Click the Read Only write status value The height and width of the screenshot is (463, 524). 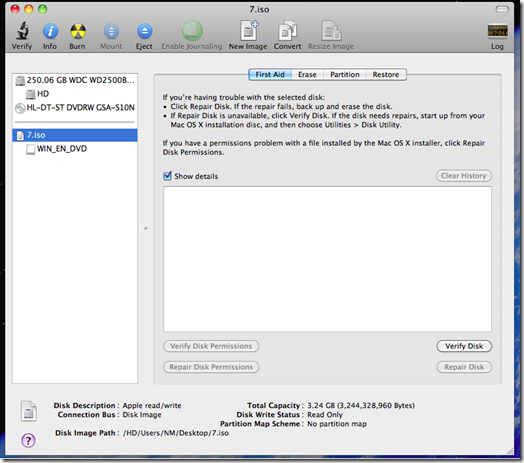[325, 415]
